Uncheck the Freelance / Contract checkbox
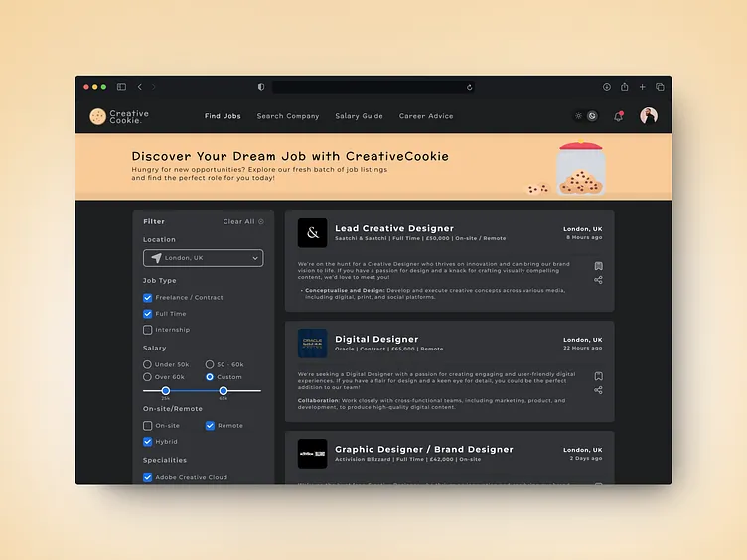 (148, 298)
